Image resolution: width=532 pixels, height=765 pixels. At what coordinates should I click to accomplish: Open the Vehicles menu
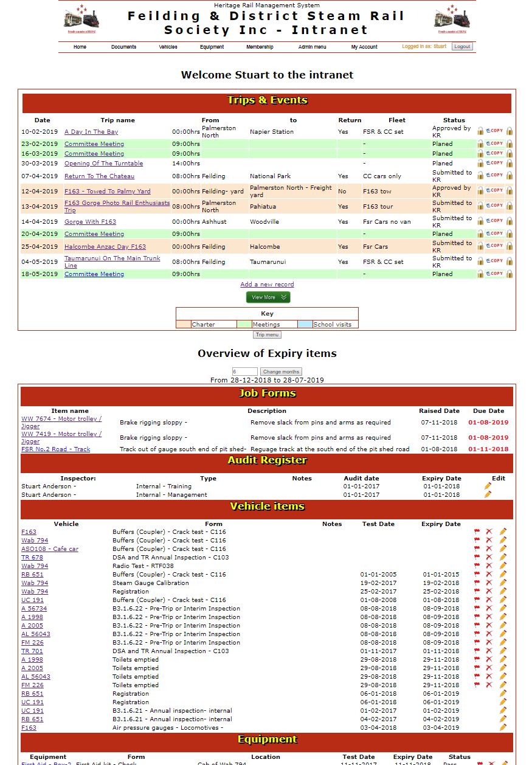[168, 47]
